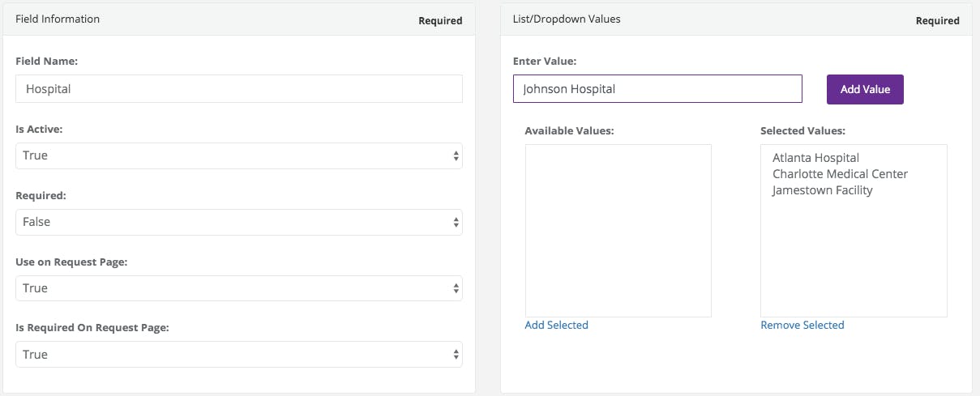Click the "Selected Values:" heading
The height and width of the screenshot is (396, 980).
[802, 130]
